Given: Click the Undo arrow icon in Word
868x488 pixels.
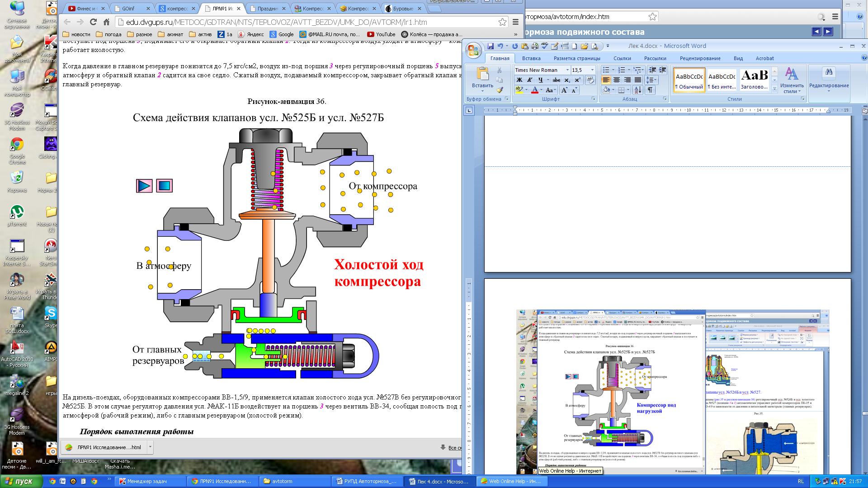Looking at the screenshot, I should [500, 46].
